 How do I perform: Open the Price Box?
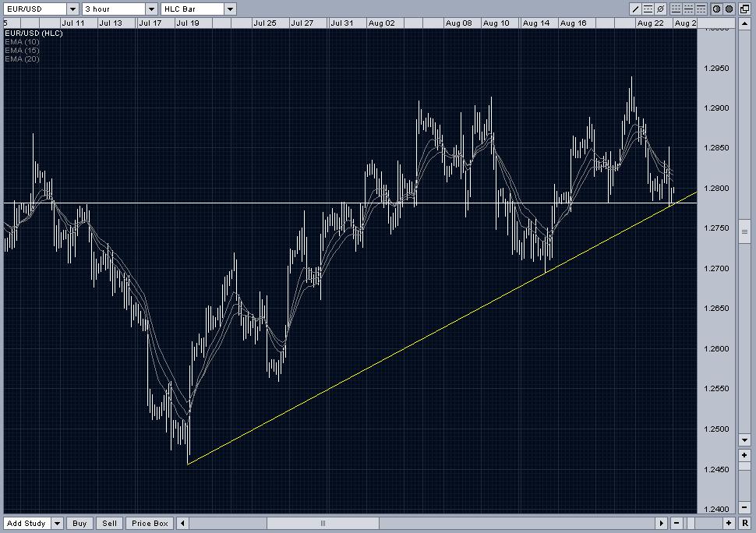click(150, 524)
